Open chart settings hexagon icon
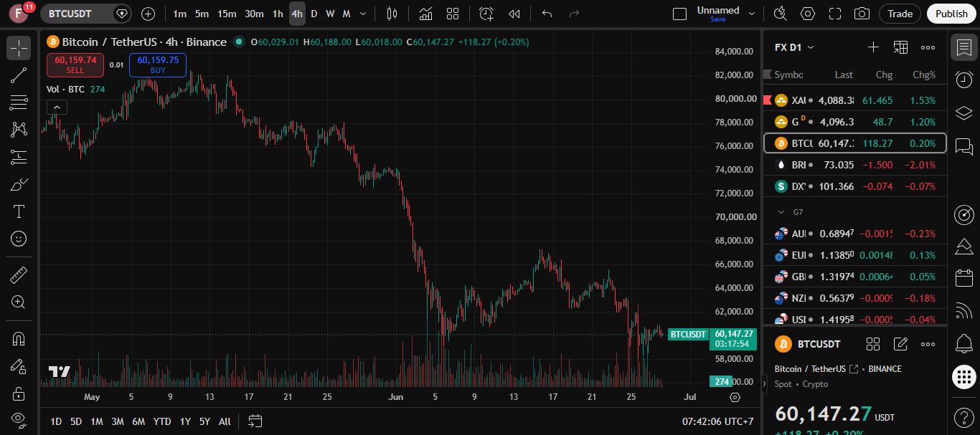 click(x=808, y=14)
